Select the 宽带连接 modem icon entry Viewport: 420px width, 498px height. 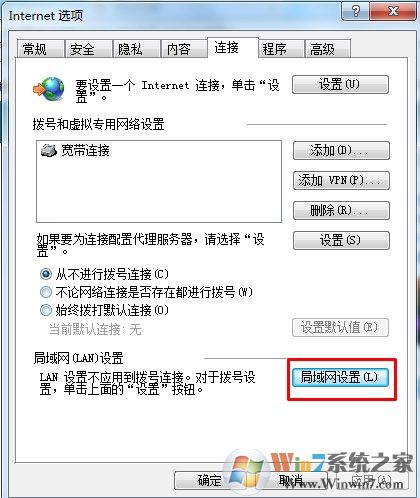[x=49, y=150]
